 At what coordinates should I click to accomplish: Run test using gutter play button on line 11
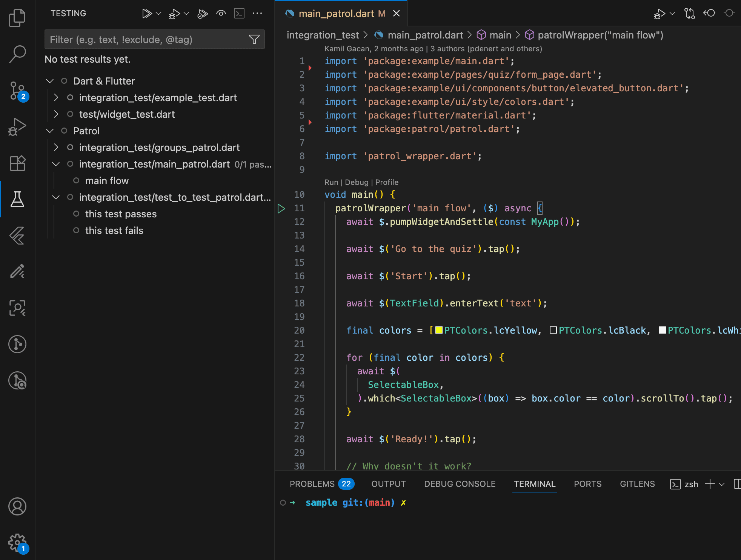pyautogui.click(x=281, y=208)
